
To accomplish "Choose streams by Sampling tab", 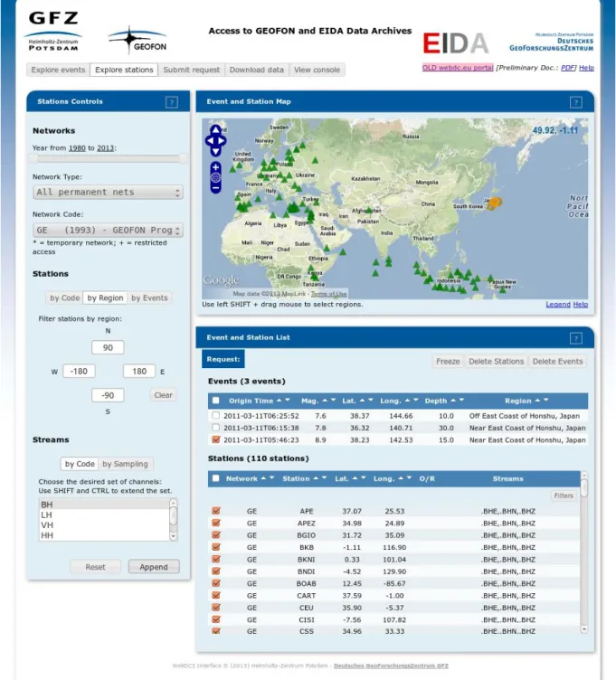I will [x=126, y=464].
